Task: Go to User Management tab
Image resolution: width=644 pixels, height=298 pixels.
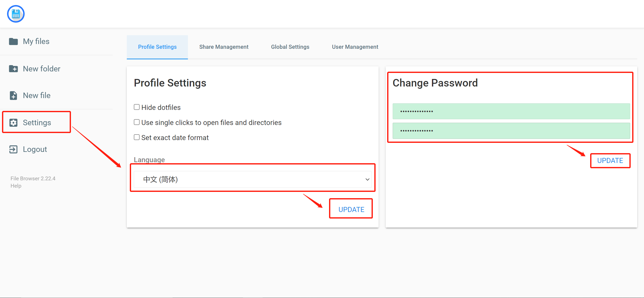Action: (355, 47)
